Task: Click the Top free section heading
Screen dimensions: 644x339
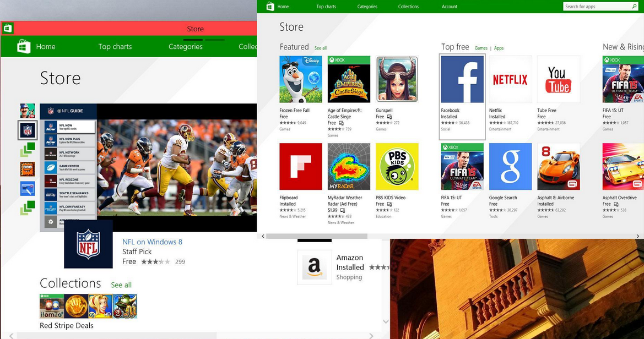Action: click(455, 47)
